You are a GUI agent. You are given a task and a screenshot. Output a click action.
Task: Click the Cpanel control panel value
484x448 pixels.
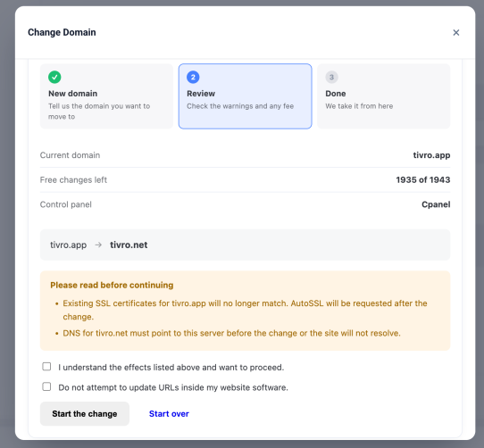tap(436, 204)
